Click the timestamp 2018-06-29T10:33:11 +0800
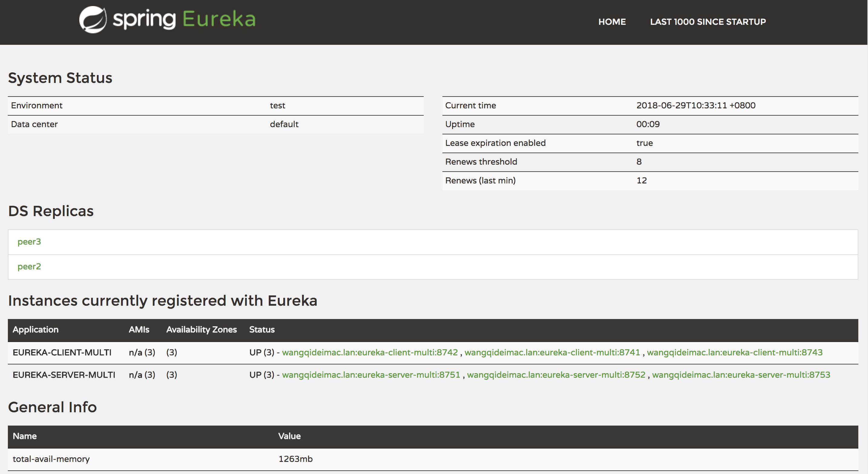Screen dimensions: 868x474 coord(695,106)
